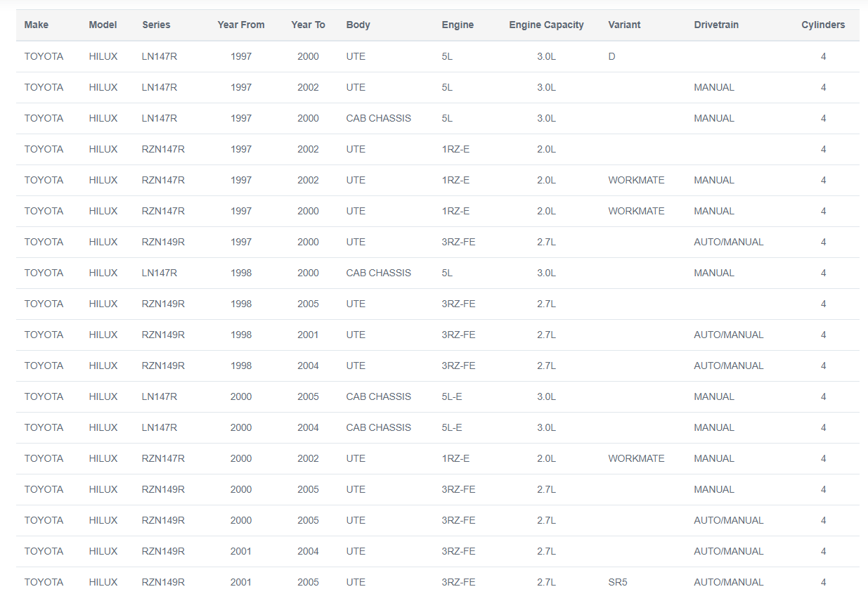Select the first CAB CHASSIS body cell
The image size is (868, 601).
pos(379,118)
